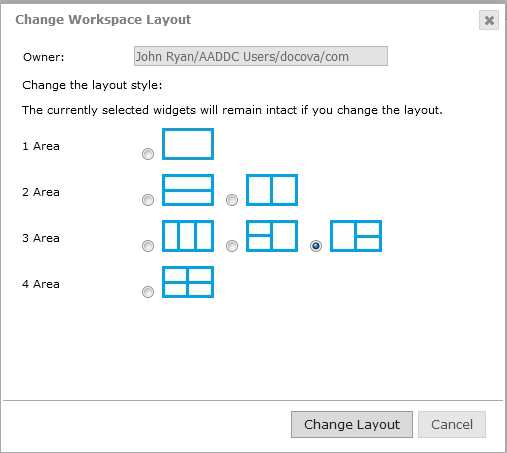
Task: Select radio for two horizontal rows layout
Action: [148, 200]
